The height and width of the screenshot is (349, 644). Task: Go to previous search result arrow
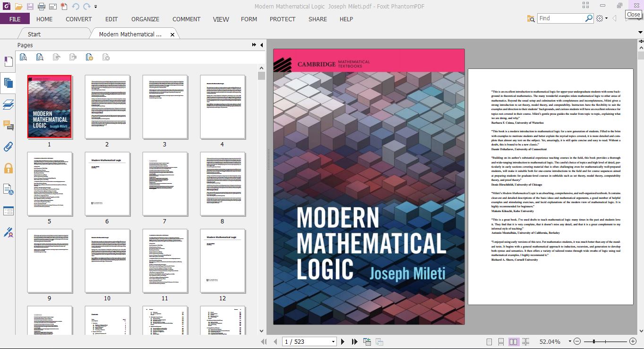615,18
